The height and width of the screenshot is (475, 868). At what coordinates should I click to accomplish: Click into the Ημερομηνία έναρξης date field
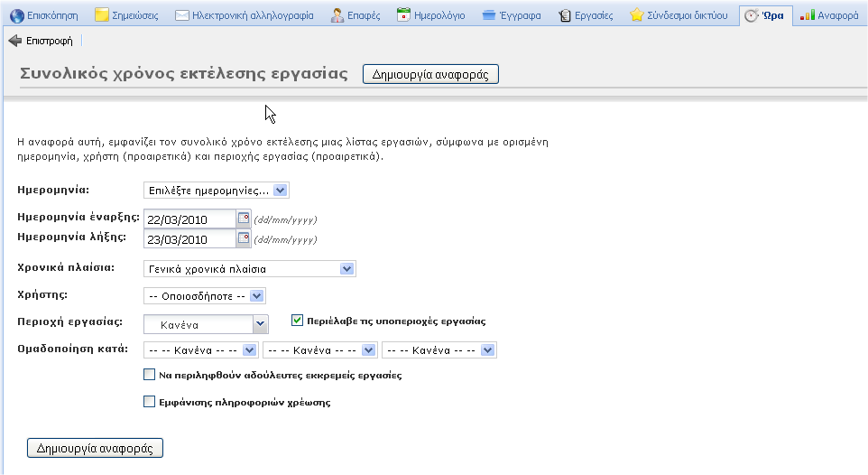pos(189,219)
